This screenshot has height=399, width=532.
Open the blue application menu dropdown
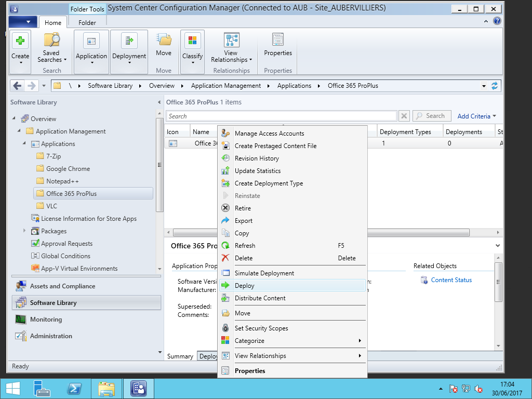pyautogui.click(x=23, y=22)
